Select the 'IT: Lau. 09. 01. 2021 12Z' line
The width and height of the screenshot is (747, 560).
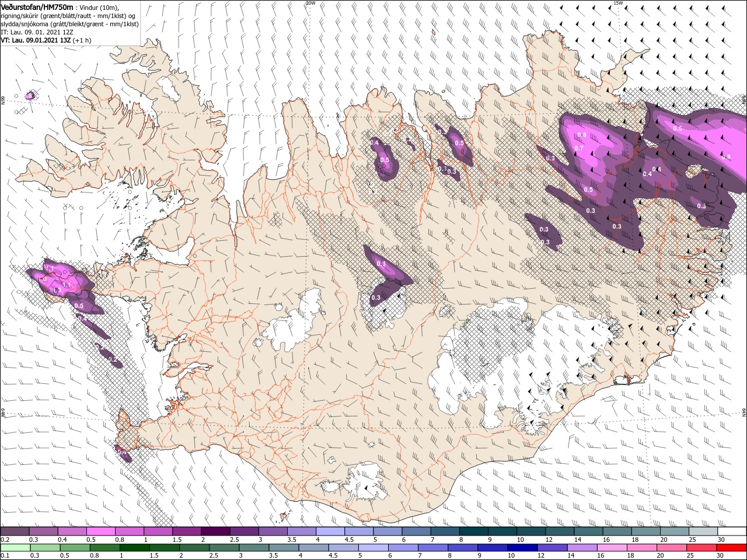(37, 33)
